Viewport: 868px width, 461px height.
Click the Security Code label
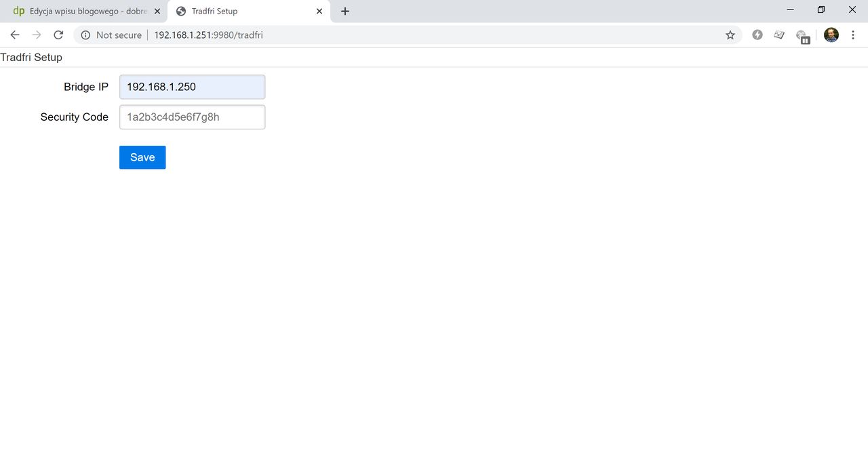tap(75, 117)
